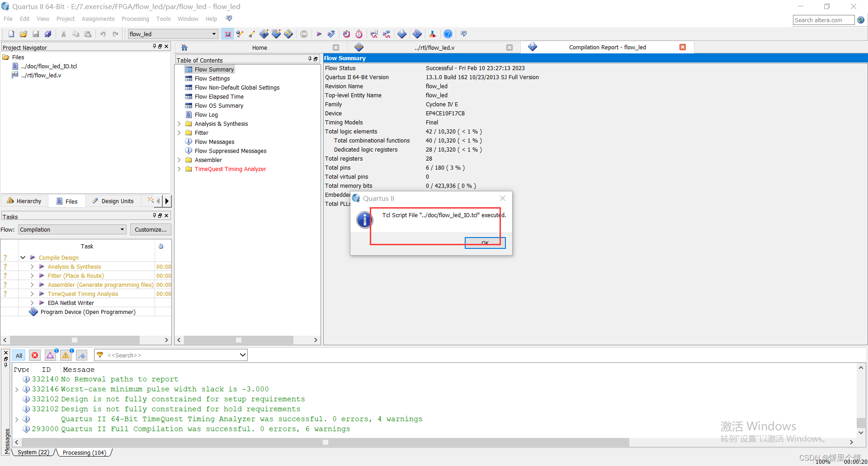Click the Chip Planner toolbar icon
Screen dimensions: 868x466
(288, 34)
